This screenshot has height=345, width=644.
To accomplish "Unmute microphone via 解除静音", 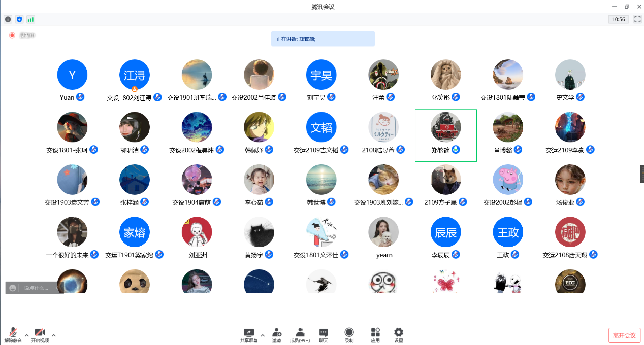I will [x=13, y=334].
